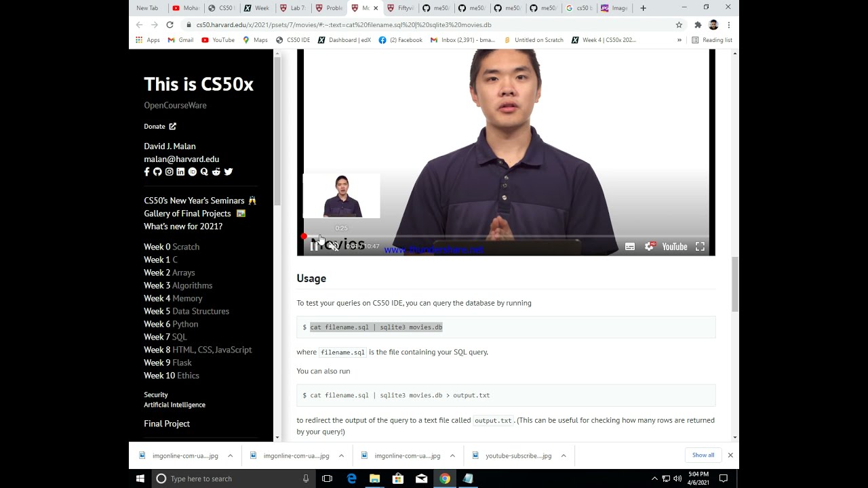Open the Windows Start menu
Image resolution: width=868 pixels, height=488 pixels.
click(x=140, y=479)
